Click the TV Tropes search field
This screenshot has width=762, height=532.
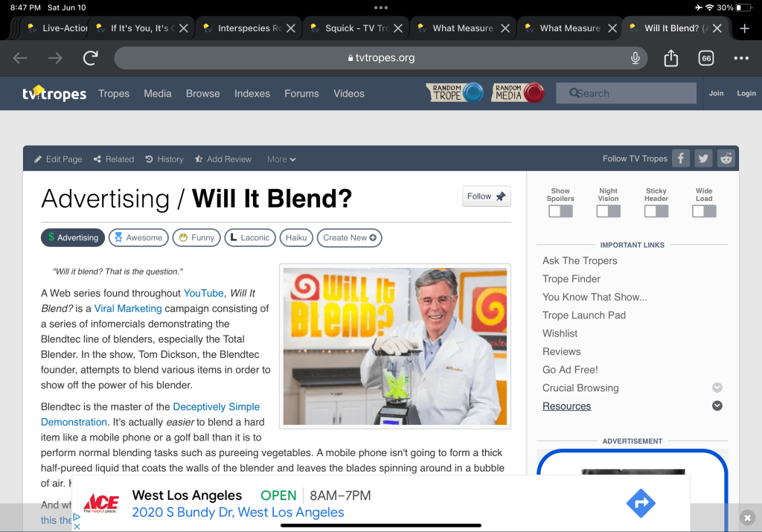point(633,93)
